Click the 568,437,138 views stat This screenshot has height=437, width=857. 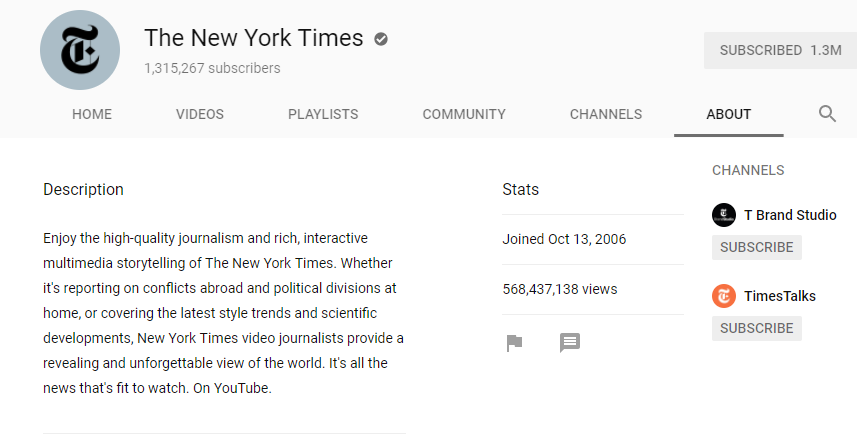[560, 289]
